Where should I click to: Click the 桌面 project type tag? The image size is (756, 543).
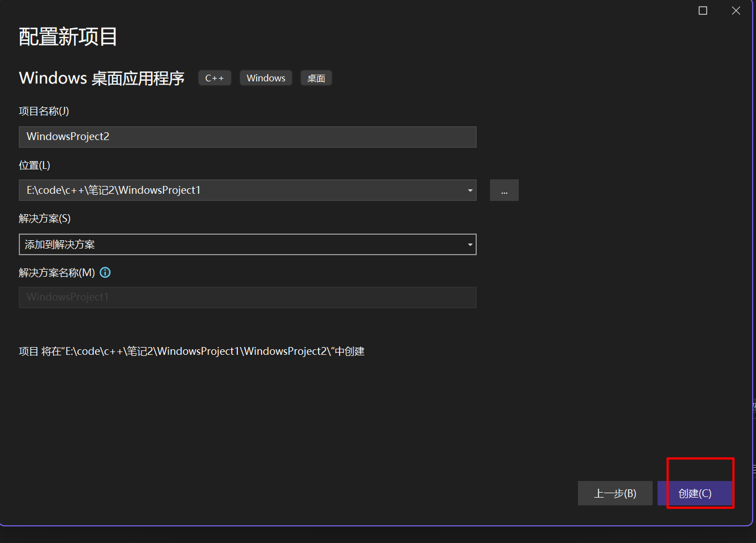[316, 78]
